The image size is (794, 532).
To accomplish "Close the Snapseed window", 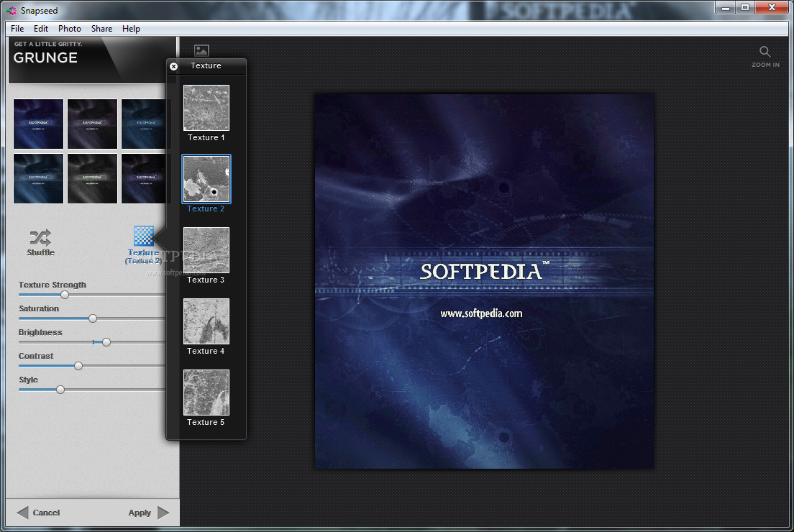I will coord(772,8).
